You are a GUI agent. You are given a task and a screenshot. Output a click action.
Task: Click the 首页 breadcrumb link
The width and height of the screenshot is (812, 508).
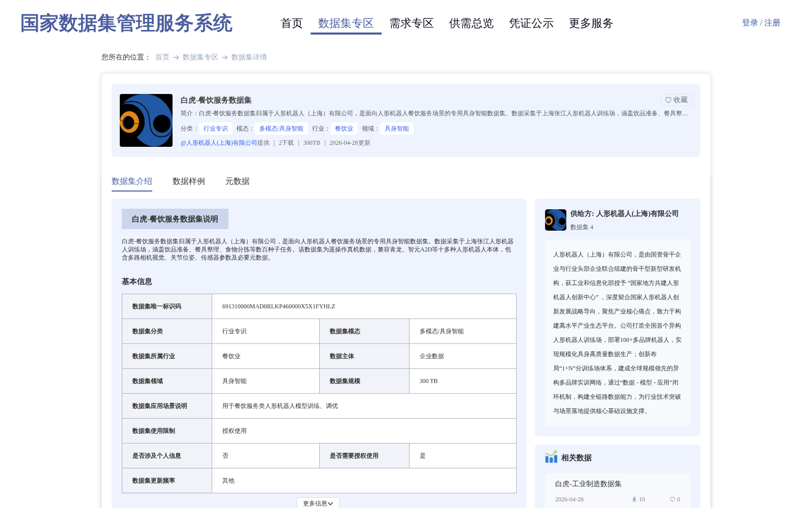162,57
